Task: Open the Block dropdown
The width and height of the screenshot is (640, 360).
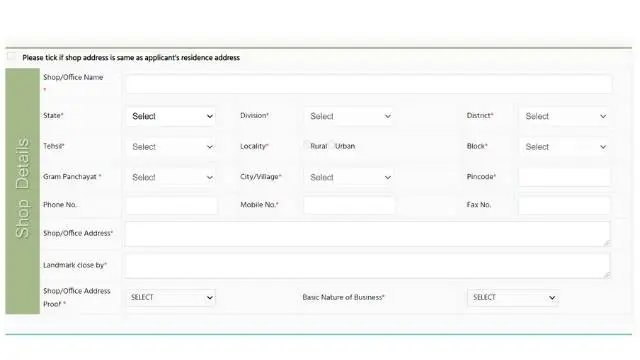Action: pos(564,147)
